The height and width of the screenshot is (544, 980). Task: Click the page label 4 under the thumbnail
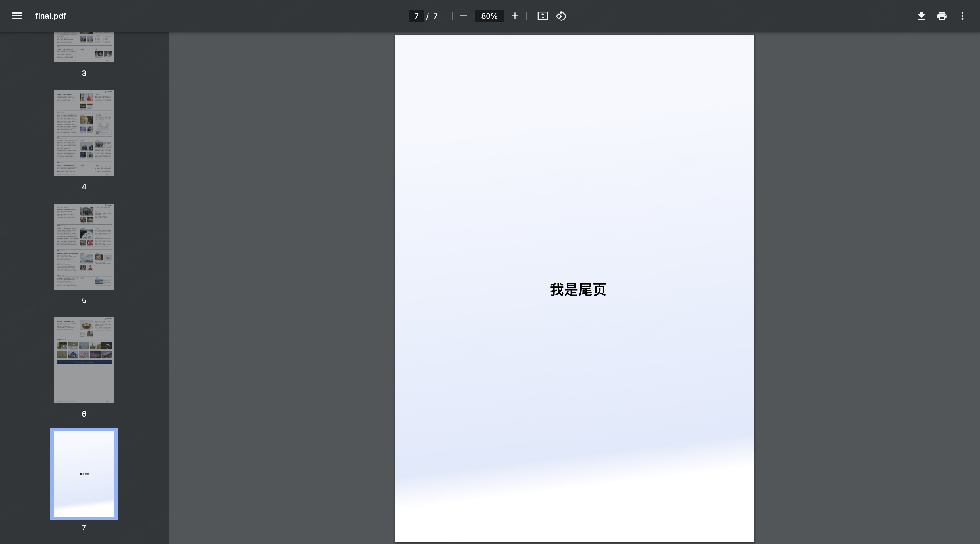click(84, 187)
